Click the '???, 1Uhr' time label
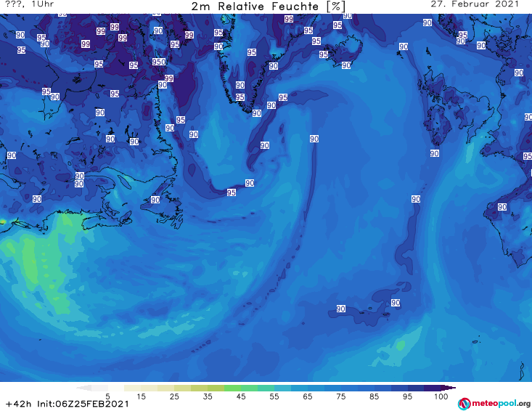 [29, 4]
